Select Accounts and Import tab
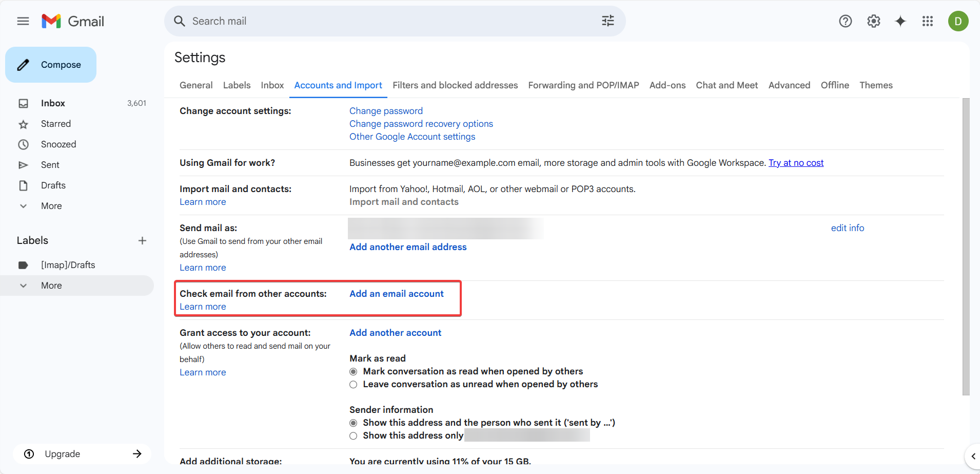The width and height of the screenshot is (980, 474). (x=338, y=85)
